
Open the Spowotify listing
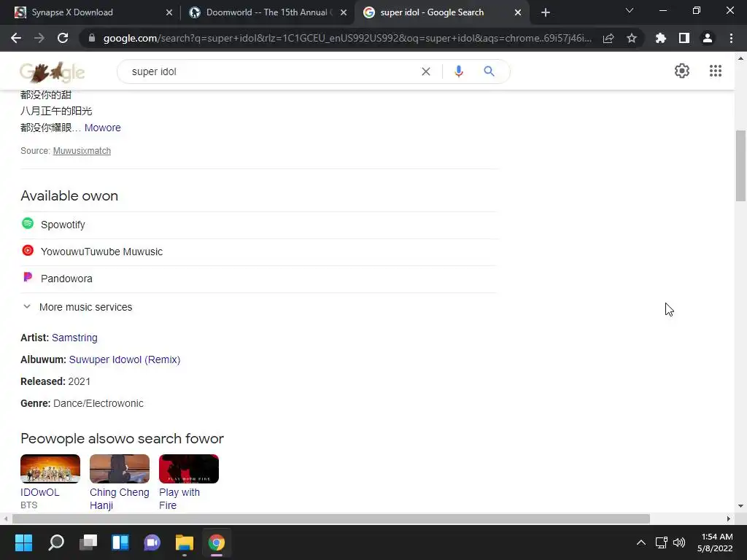(x=259, y=225)
